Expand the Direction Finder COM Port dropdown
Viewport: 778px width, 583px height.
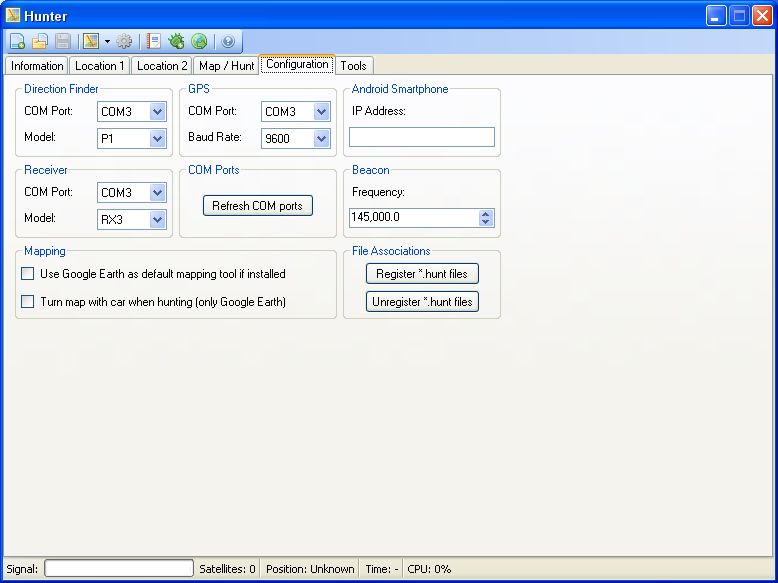click(157, 112)
